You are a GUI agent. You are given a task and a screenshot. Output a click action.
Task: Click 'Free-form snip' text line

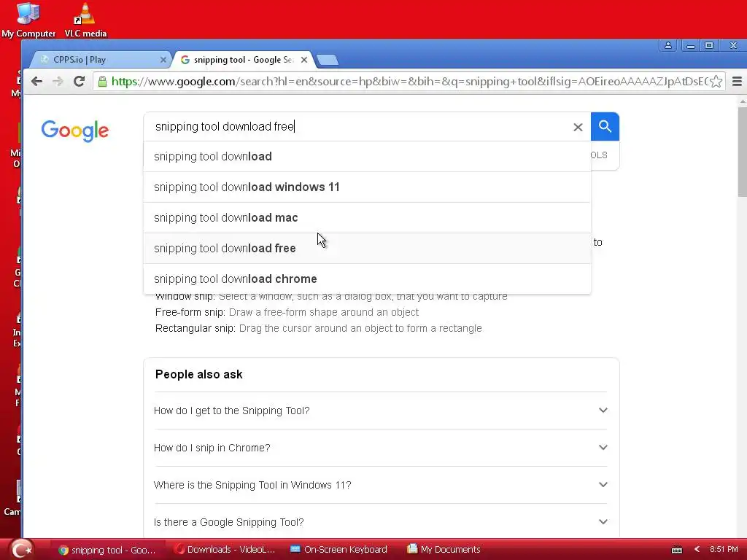coord(287,312)
